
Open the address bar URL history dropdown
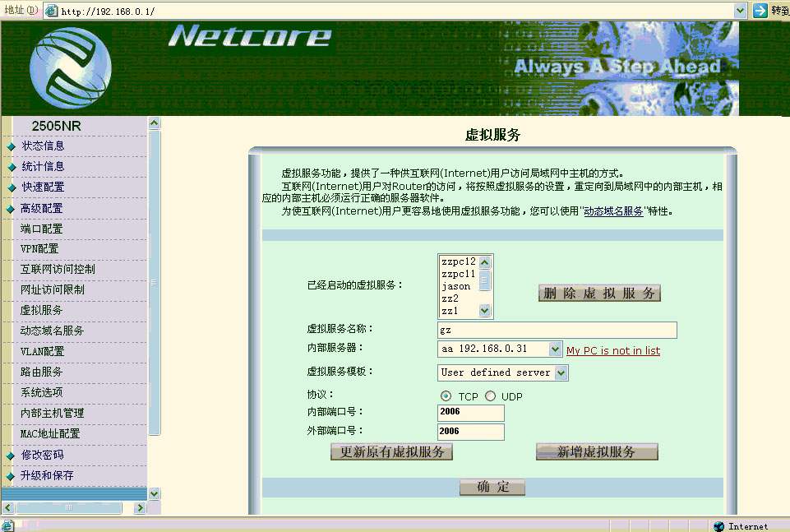pos(740,11)
